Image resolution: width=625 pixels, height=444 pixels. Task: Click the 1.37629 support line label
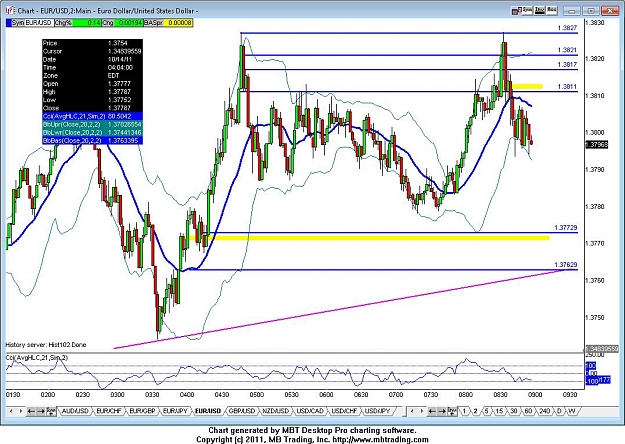[566, 265]
